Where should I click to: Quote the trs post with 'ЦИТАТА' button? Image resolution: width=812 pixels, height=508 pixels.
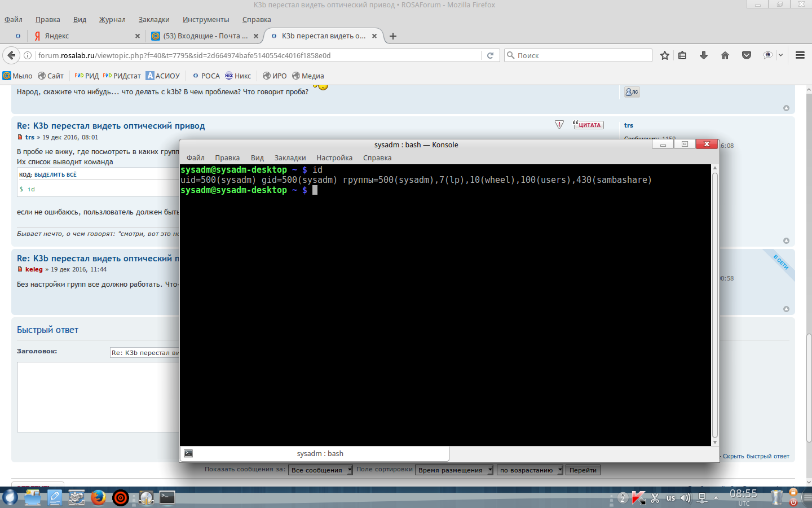tap(588, 125)
